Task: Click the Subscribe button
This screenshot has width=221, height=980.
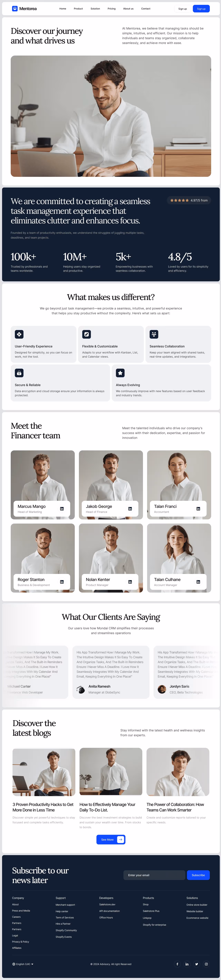Action: coord(198,875)
